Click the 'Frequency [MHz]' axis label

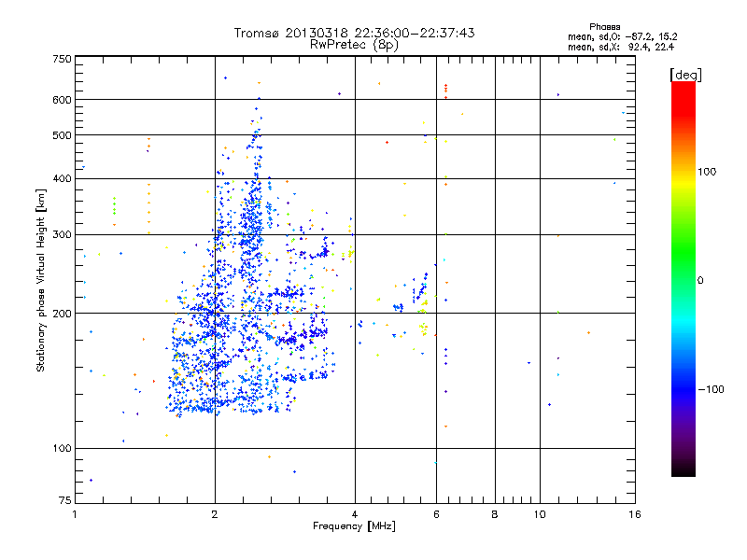[354, 526]
